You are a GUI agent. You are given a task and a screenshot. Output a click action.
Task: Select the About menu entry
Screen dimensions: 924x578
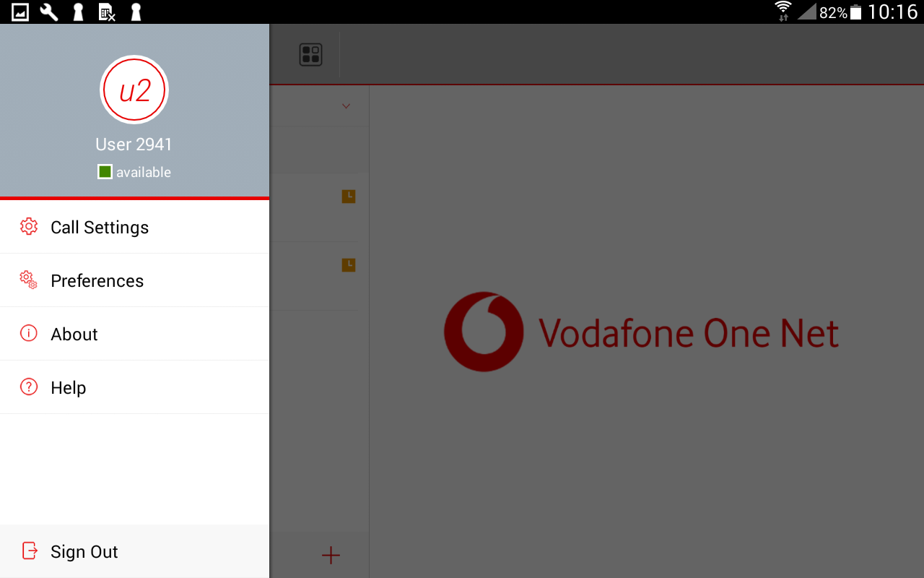coord(134,334)
